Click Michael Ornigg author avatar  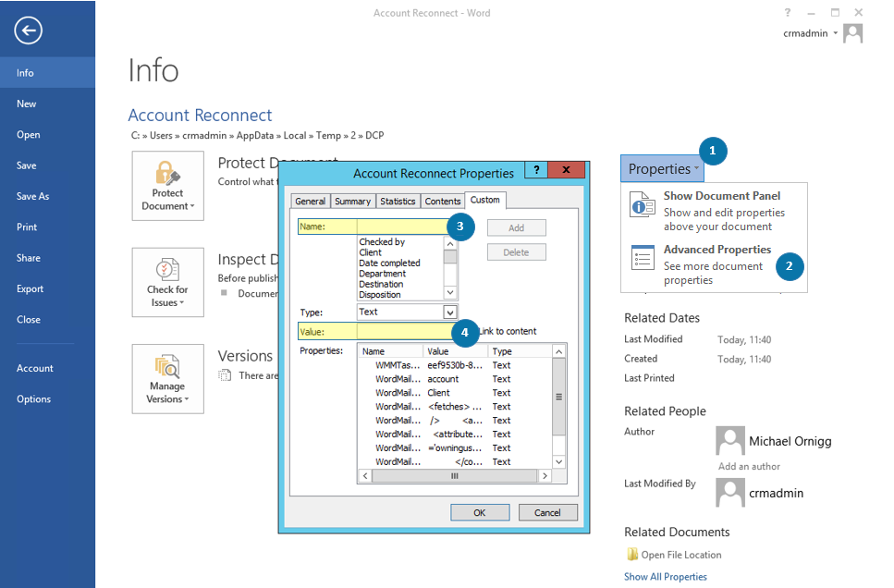[730, 440]
